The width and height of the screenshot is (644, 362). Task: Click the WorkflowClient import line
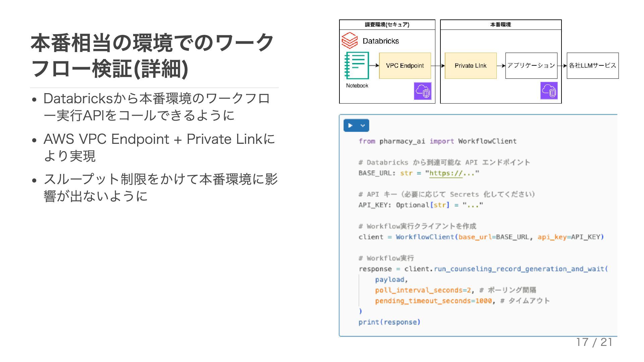437,141
